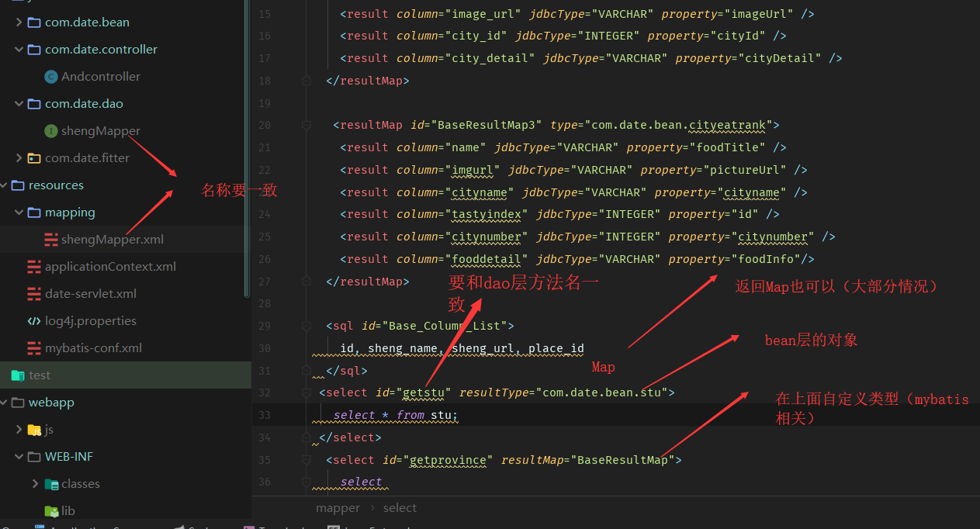This screenshot has width=980, height=529.
Task: Click the shengMapper interface icon
Action: coord(51,131)
